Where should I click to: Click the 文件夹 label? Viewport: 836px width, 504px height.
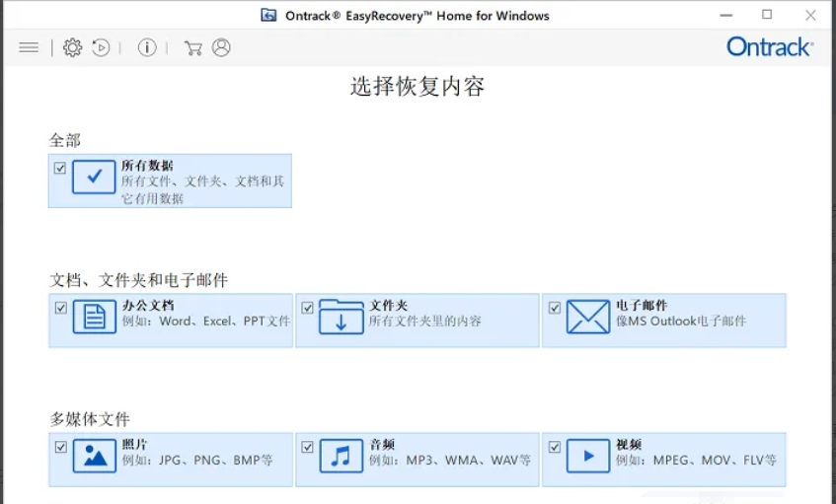(x=389, y=306)
